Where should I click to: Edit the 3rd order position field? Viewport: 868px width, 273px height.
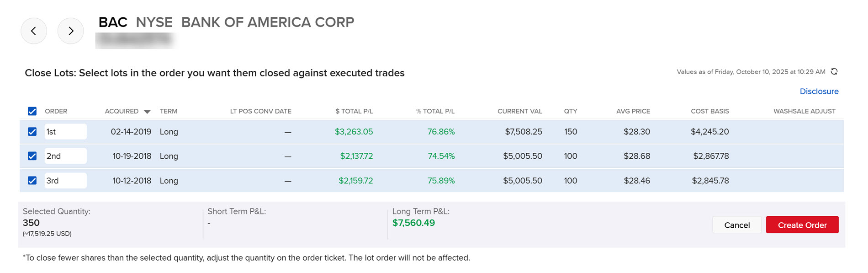65,181
